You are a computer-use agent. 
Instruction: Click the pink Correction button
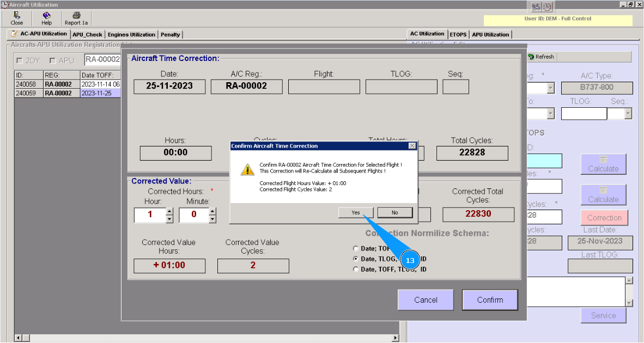click(x=604, y=217)
